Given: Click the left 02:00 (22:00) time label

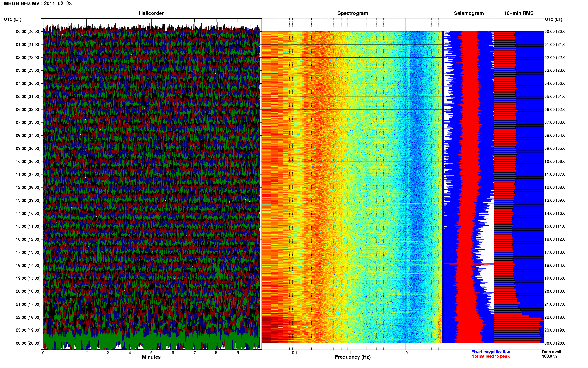Looking at the screenshot, I should point(28,58).
